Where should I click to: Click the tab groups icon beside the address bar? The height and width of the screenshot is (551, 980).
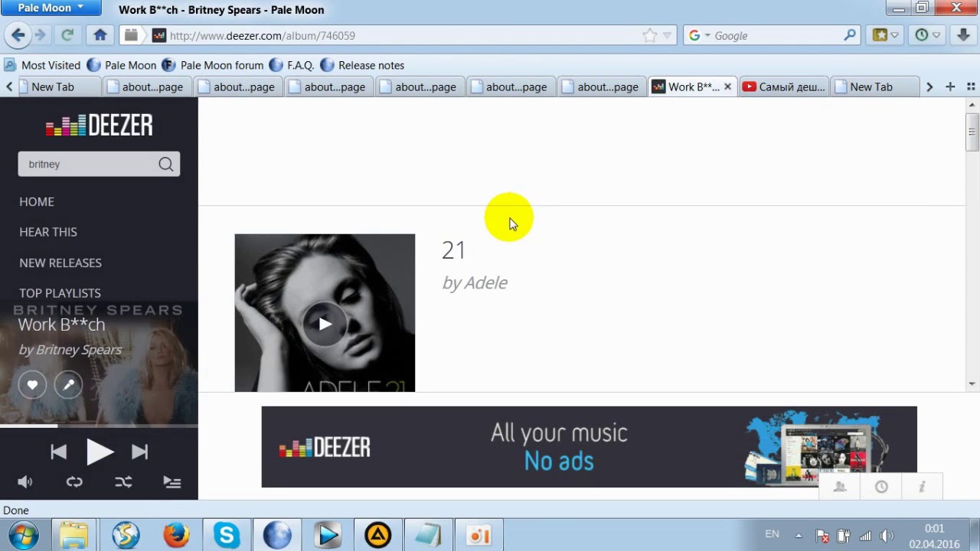(131, 35)
